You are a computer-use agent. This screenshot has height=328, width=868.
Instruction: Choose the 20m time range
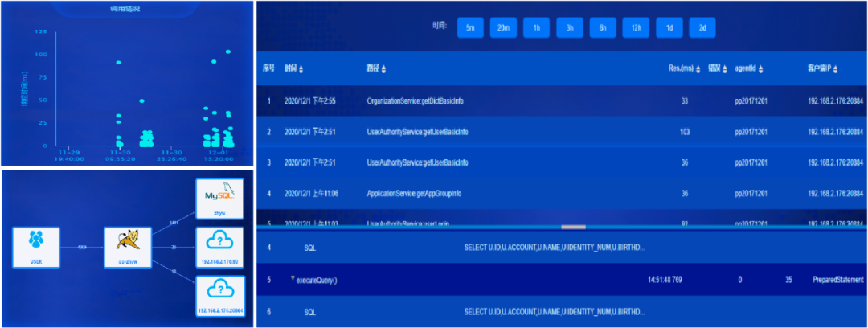click(503, 28)
